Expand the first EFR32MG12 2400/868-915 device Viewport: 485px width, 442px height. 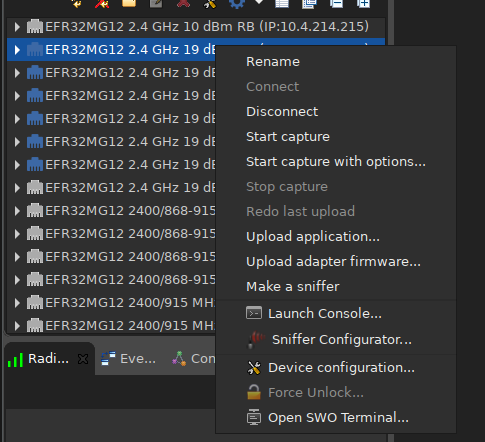click(17, 211)
